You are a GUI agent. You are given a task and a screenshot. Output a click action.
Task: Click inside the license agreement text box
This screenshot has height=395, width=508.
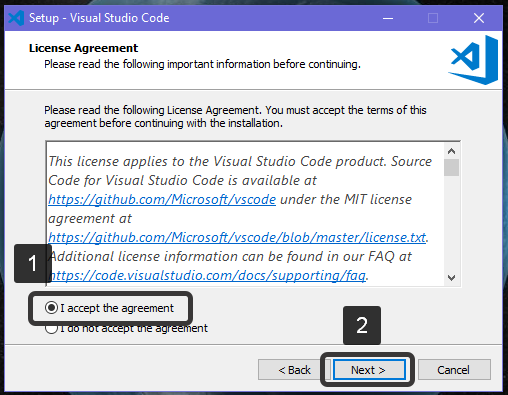tap(245, 213)
